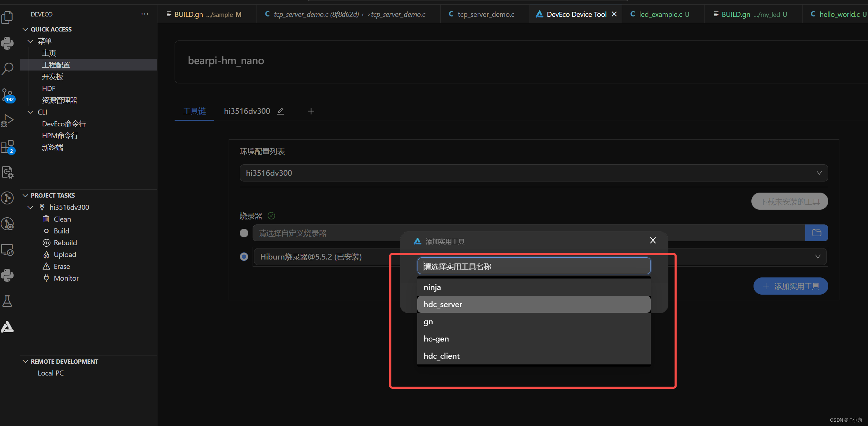Click the tool name search input field
868x426 pixels.
(533, 266)
